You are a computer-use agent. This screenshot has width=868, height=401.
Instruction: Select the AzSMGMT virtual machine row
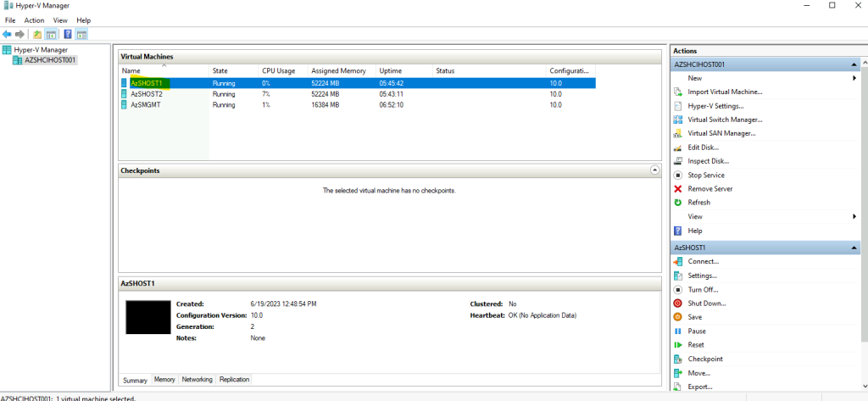pos(358,104)
